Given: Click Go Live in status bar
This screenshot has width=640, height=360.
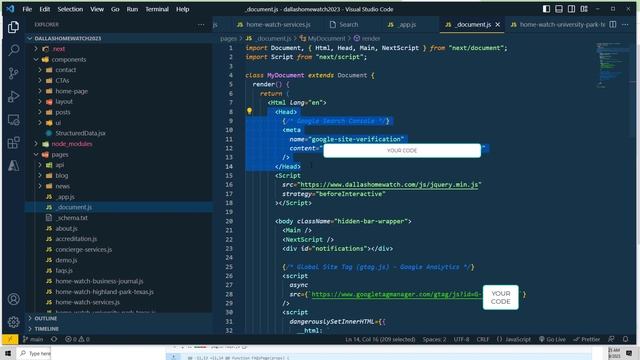Looking at the screenshot, I should pos(552,339).
